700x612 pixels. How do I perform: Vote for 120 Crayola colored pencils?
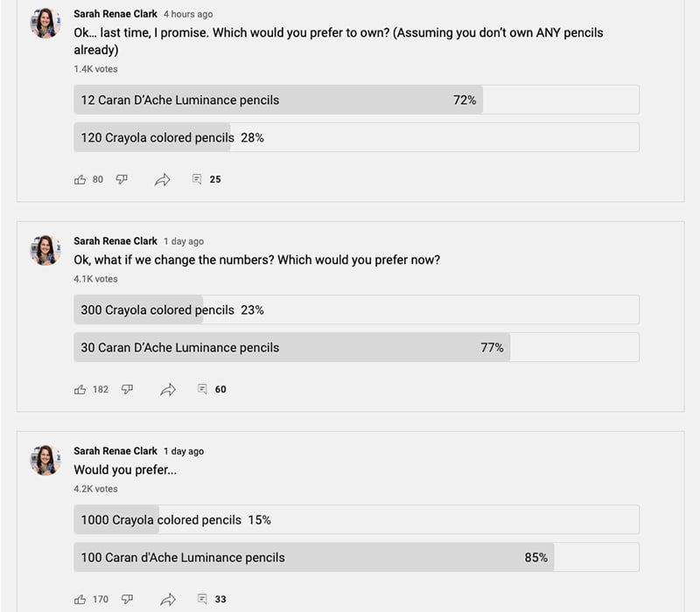pyautogui.click(x=357, y=137)
